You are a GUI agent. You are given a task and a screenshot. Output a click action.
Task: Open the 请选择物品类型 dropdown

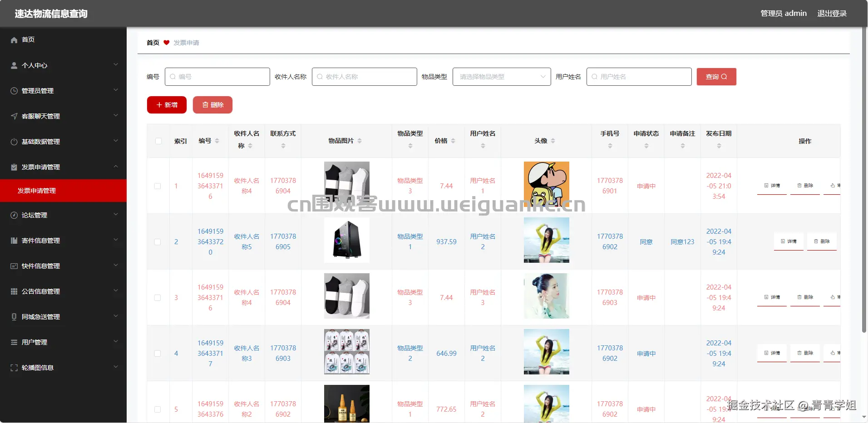[501, 77]
